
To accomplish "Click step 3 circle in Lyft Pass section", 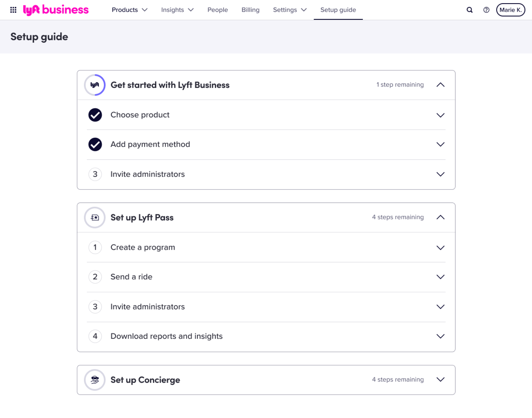I will tap(95, 306).
